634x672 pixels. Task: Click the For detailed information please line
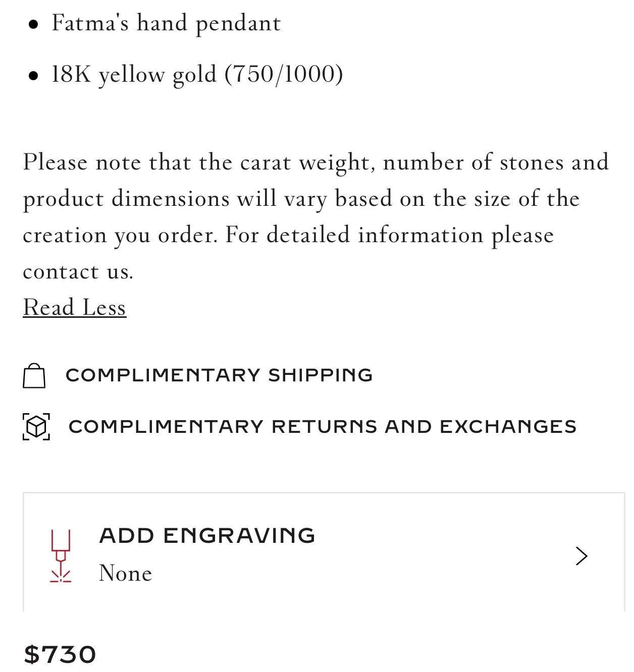point(390,236)
